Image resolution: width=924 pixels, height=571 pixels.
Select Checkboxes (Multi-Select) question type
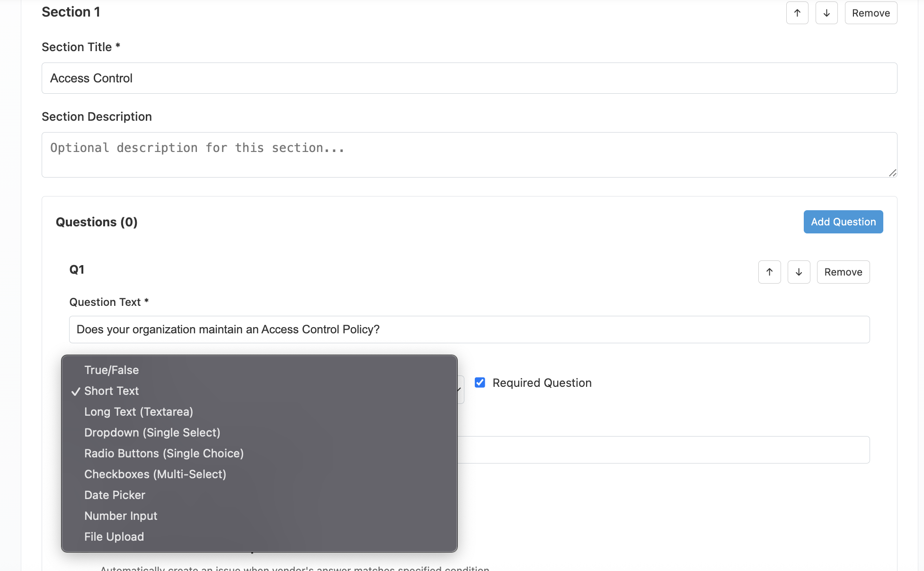point(155,474)
